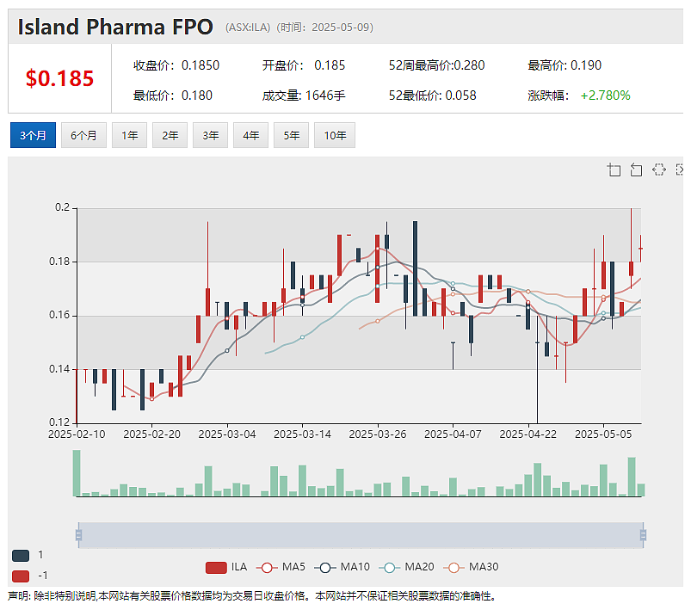Click the data zoom range bar
This screenshot has height=616, width=691.
click(361, 535)
